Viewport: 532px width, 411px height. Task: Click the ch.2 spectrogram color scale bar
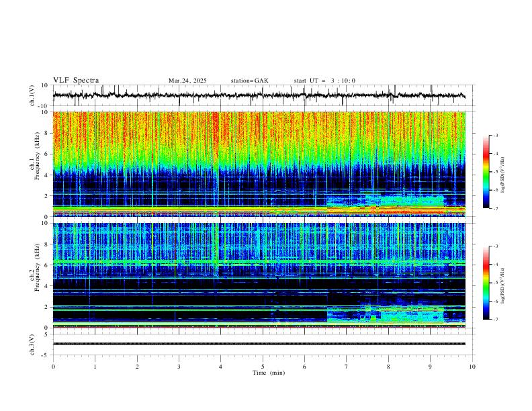(486, 283)
